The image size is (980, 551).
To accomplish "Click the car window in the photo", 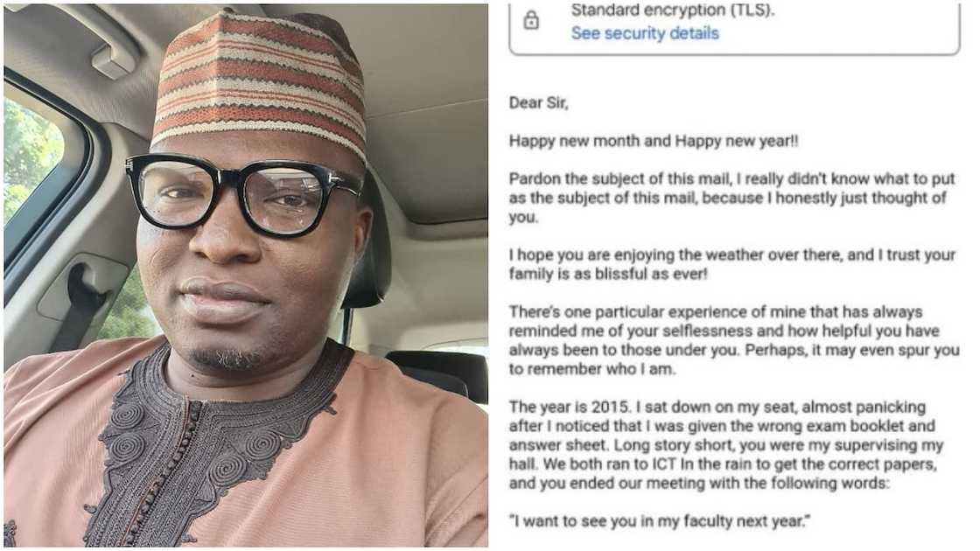I will click(34, 163).
